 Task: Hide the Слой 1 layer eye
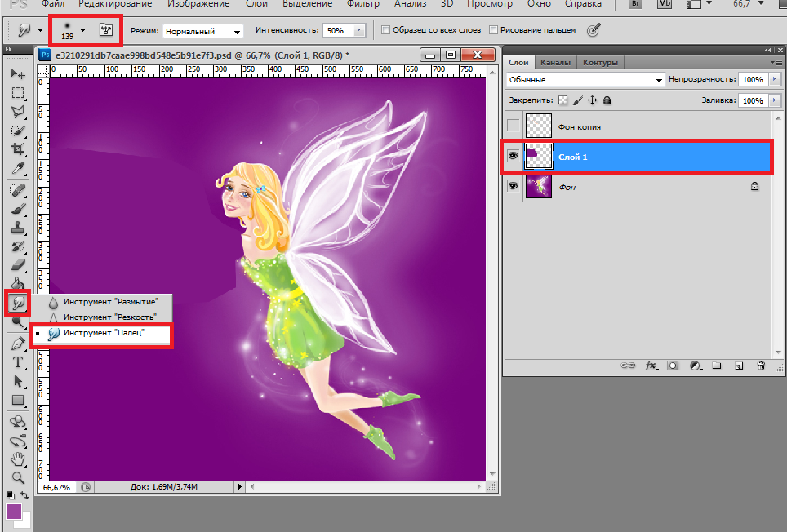(x=513, y=156)
